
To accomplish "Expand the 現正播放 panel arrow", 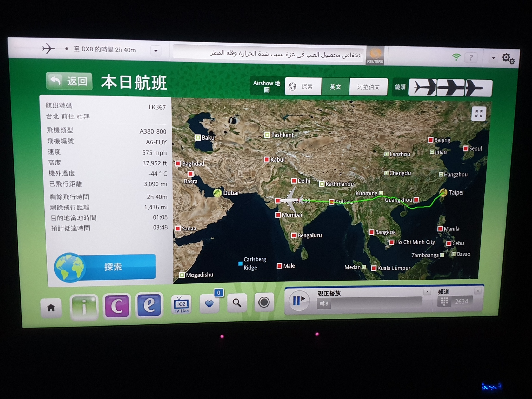I will (x=427, y=292).
